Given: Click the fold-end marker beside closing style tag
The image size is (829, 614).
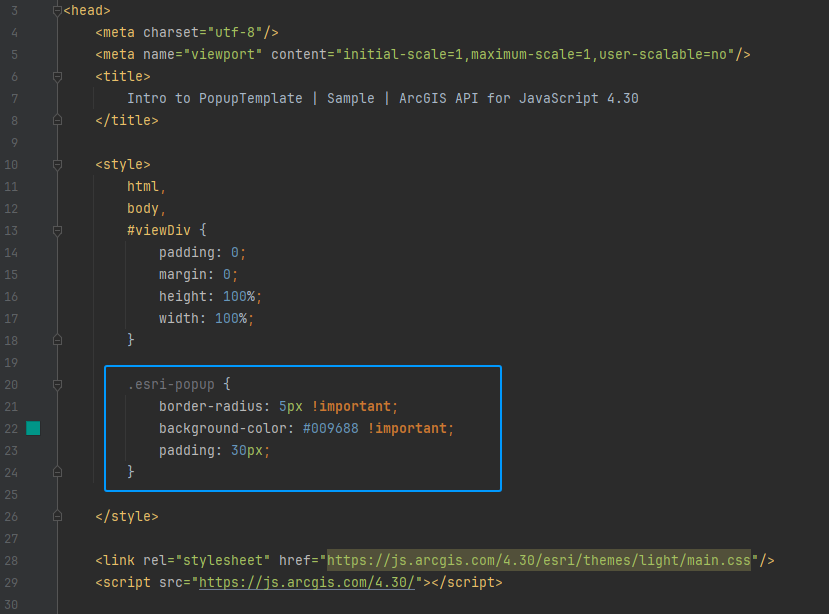Looking at the screenshot, I should [57, 515].
